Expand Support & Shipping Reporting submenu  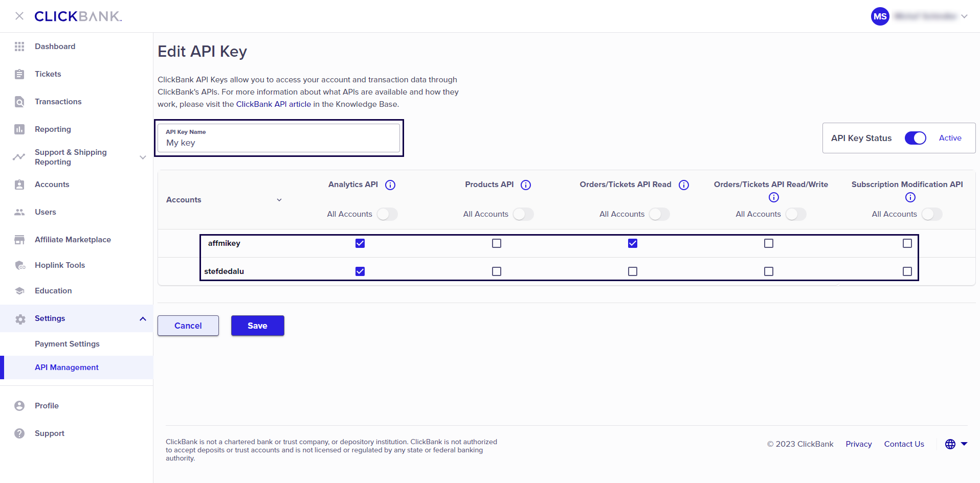coord(143,157)
